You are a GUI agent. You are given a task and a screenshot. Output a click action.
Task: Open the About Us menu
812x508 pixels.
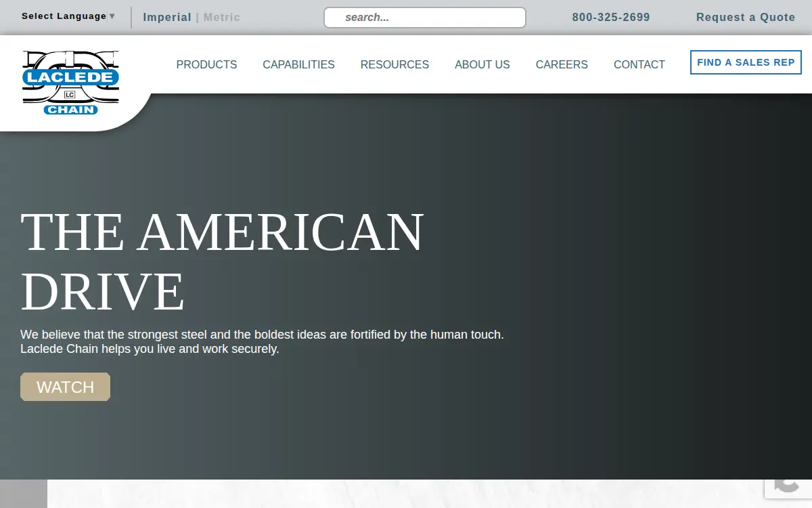482,64
